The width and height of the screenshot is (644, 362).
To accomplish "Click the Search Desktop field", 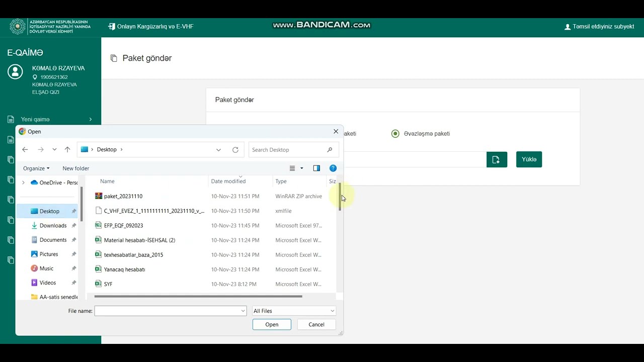I will [x=294, y=149].
